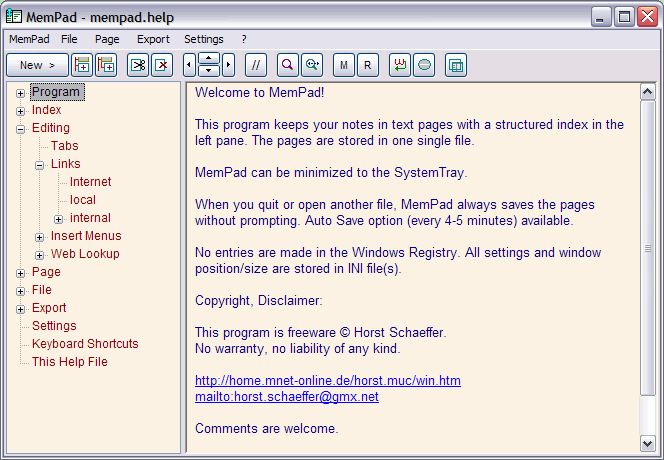
Task: Open the ? help menu
Action: pos(244,39)
